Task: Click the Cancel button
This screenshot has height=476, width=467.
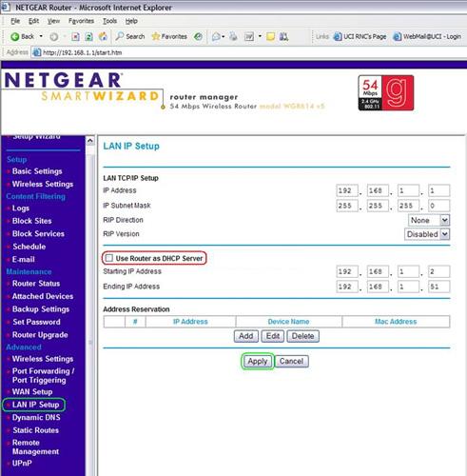Action: [291, 361]
